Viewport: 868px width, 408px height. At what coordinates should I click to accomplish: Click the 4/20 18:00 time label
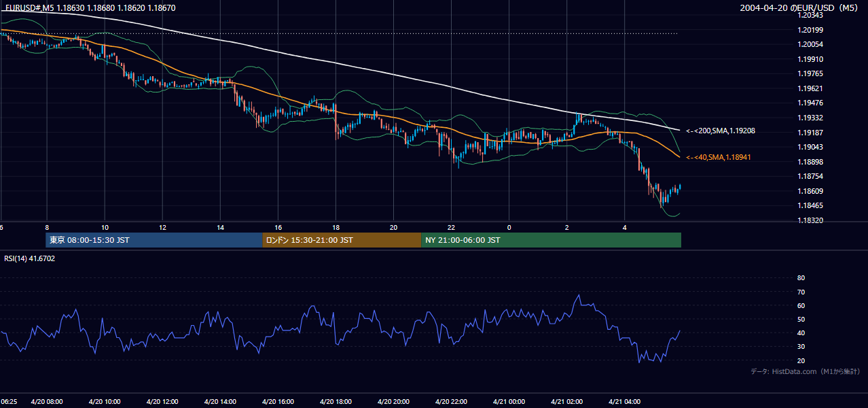tap(336, 402)
